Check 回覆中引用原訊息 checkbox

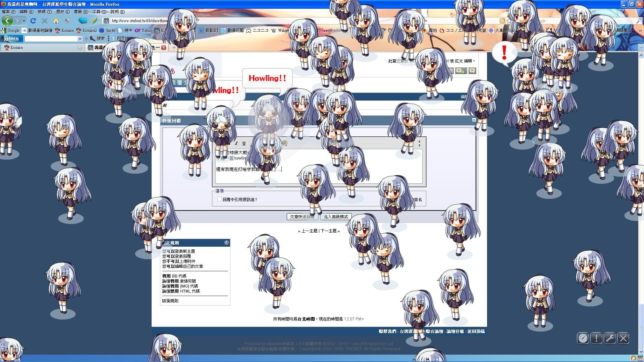point(219,199)
